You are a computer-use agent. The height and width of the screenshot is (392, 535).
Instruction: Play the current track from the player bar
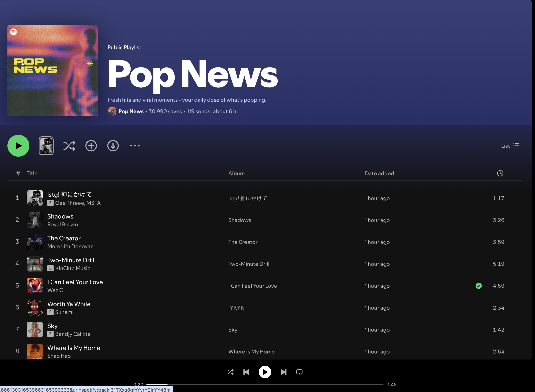tap(265, 372)
